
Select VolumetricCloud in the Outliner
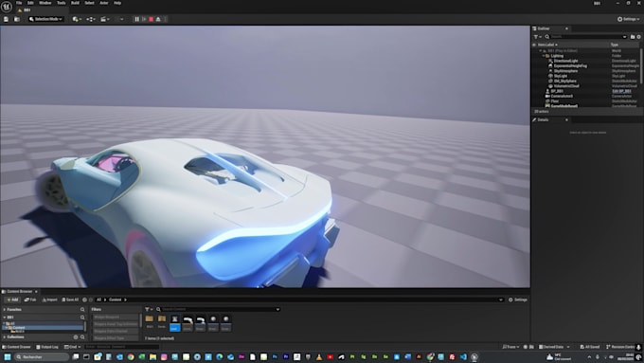566,86
